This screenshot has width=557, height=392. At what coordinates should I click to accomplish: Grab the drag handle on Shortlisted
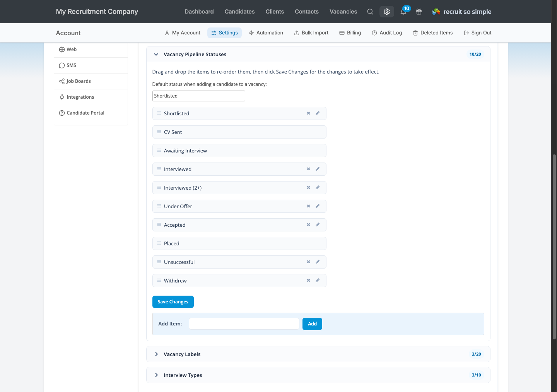[159, 113]
